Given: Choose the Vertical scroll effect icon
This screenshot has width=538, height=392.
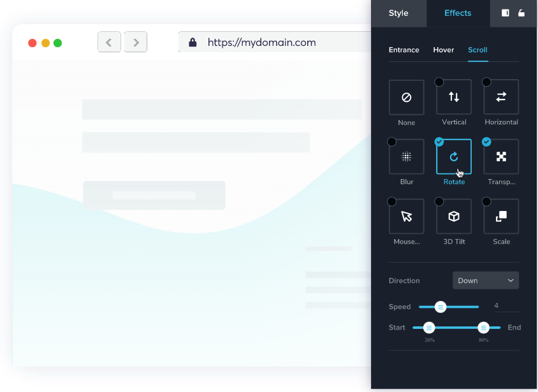Looking at the screenshot, I should pyautogui.click(x=454, y=97).
